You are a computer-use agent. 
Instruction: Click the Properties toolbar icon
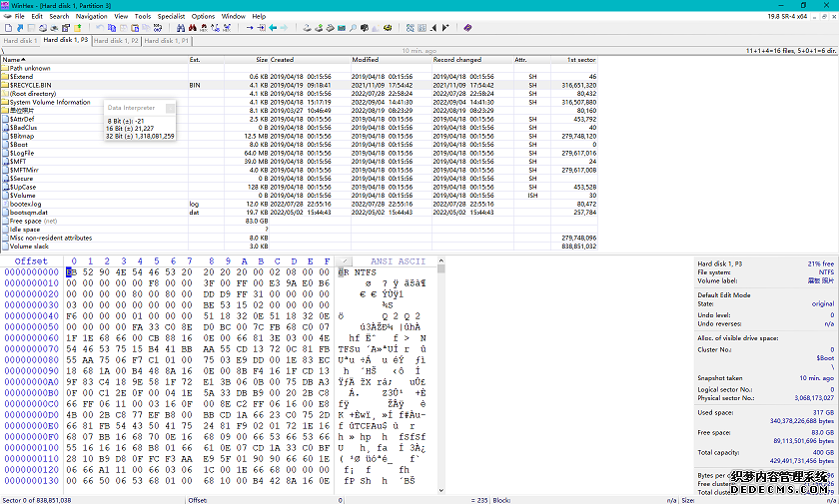point(66,28)
